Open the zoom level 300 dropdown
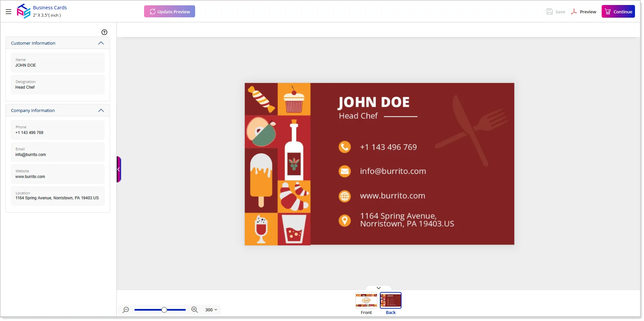The height and width of the screenshot is (321, 644). point(211,310)
